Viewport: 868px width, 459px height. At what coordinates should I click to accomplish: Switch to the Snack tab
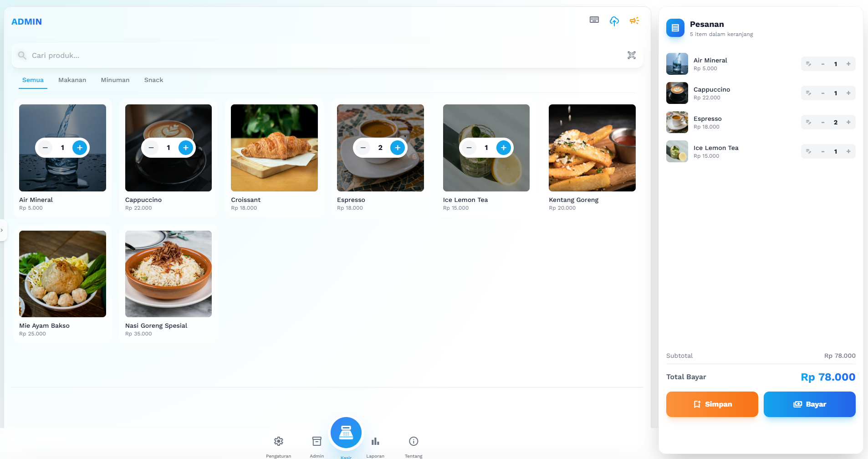click(x=153, y=80)
